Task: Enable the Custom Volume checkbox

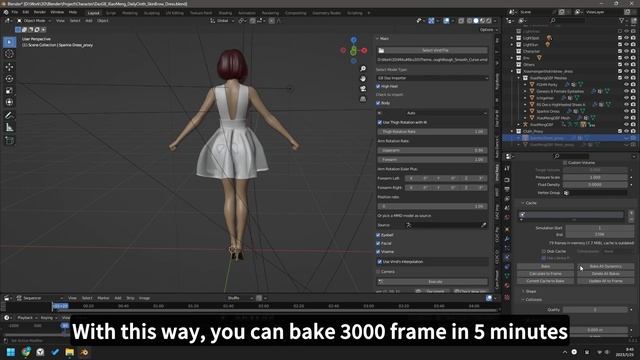Action: (565, 162)
